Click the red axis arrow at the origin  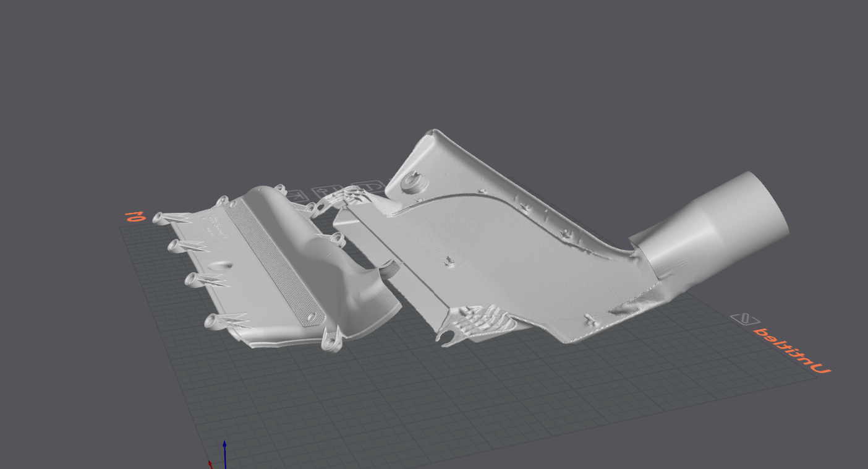[210, 463]
